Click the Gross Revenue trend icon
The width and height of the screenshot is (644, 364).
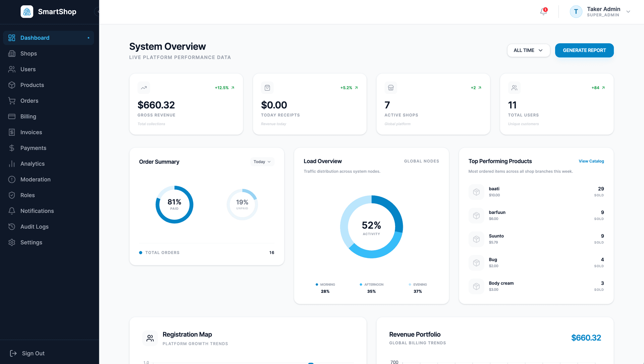click(x=144, y=88)
